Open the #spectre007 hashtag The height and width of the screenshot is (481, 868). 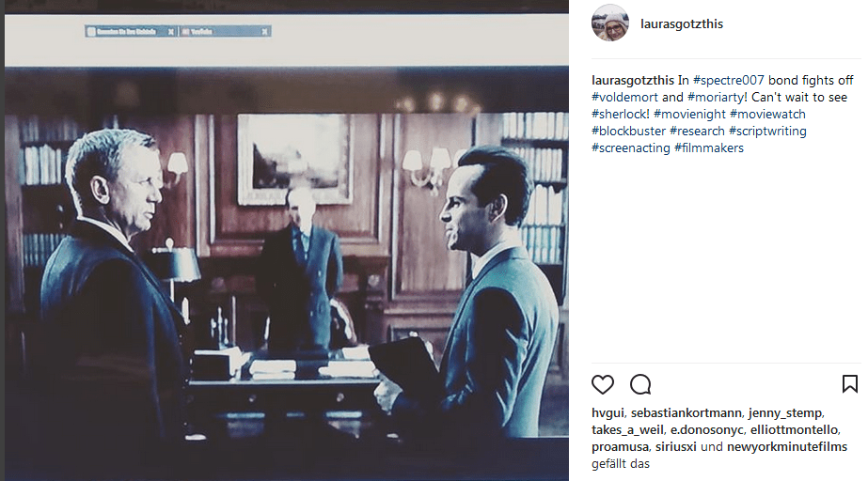click(729, 80)
